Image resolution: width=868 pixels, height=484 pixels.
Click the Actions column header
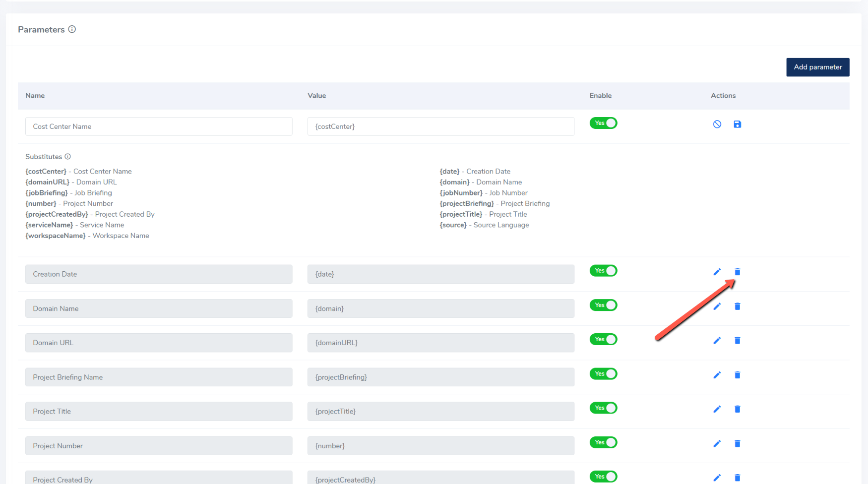pos(723,96)
